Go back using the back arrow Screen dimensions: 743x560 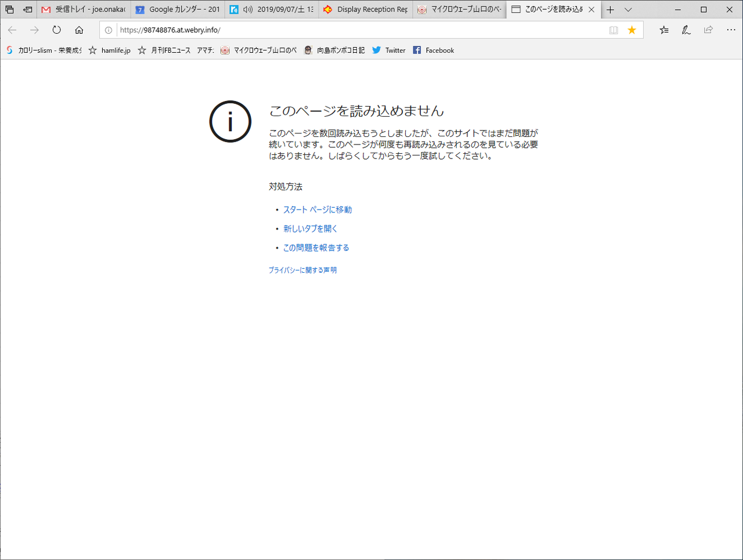(x=12, y=30)
